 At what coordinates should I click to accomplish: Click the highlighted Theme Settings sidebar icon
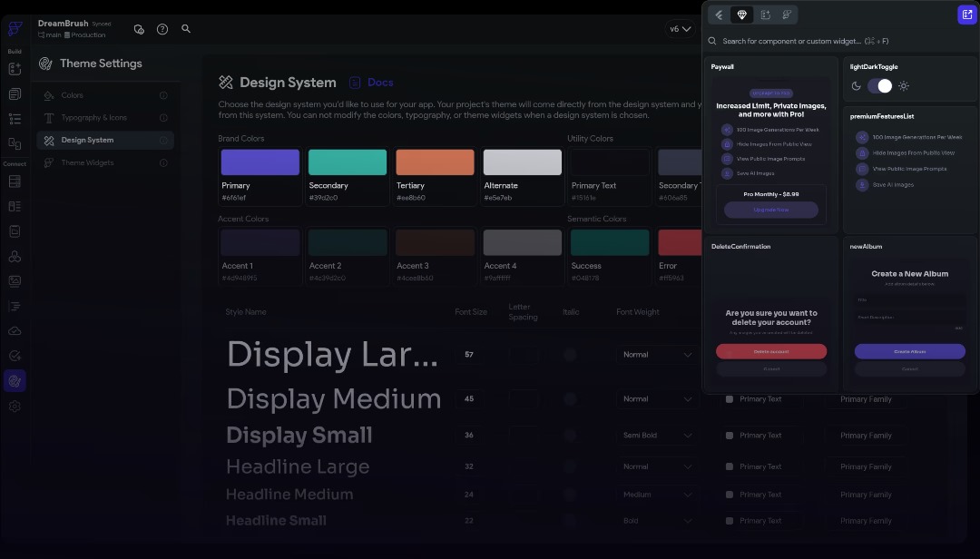15,381
